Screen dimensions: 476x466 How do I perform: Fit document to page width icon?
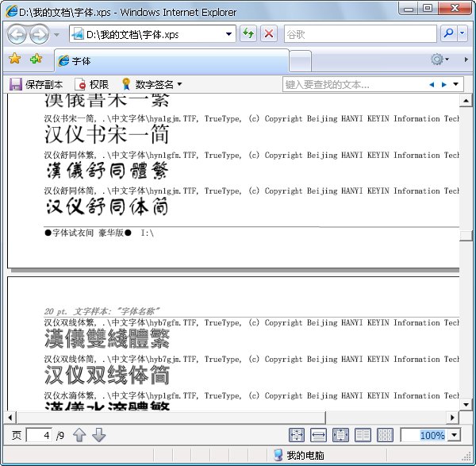tap(318, 435)
